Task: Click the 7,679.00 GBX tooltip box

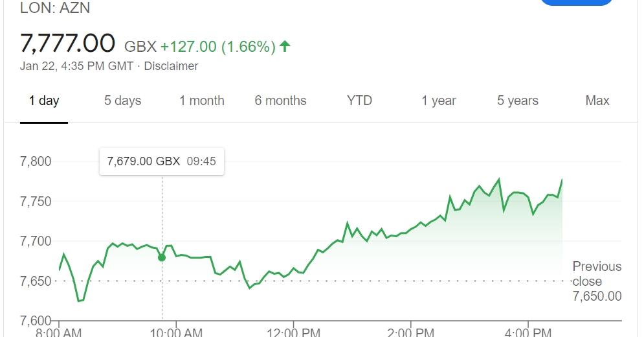Action: click(162, 161)
